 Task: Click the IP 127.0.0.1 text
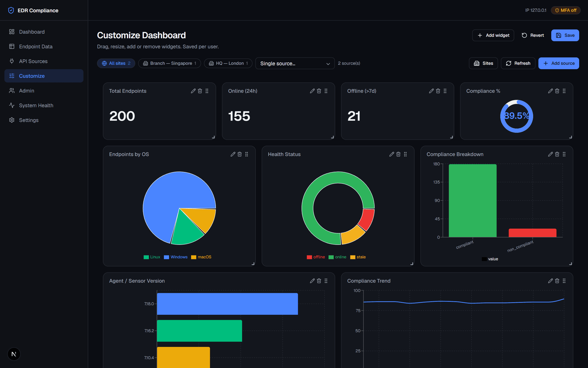point(536,10)
